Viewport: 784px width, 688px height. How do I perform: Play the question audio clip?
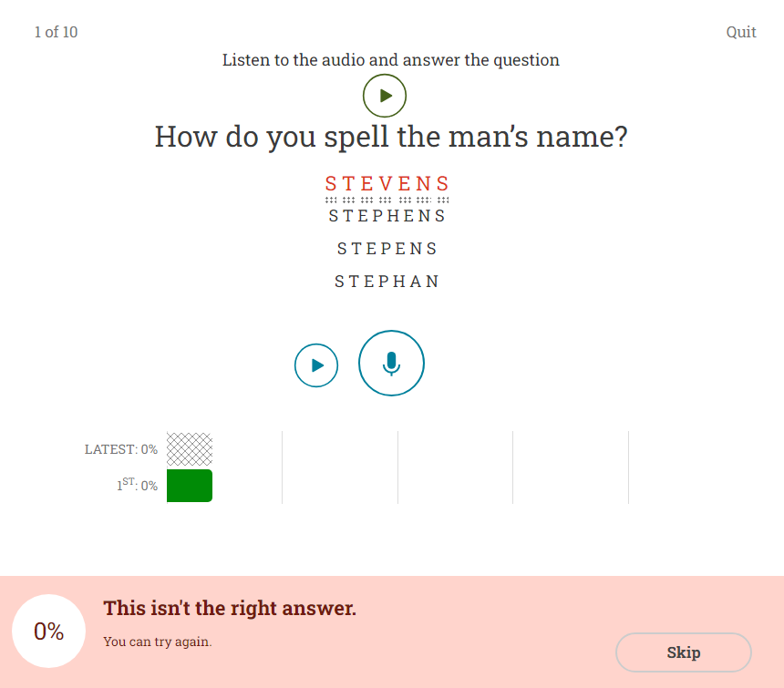[x=385, y=96]
